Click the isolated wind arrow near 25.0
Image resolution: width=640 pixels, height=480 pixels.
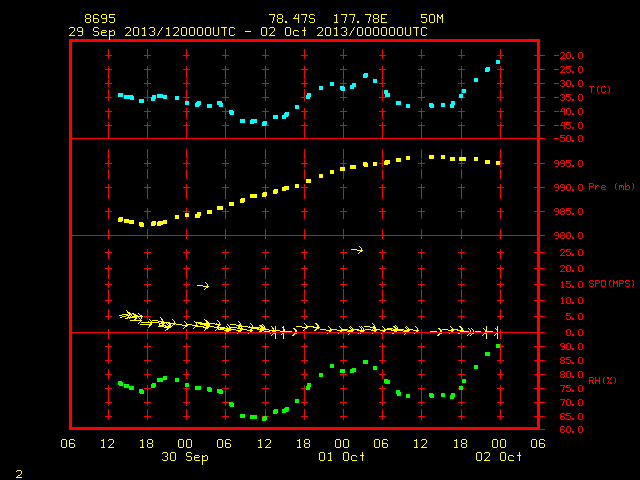click(357, 250)
